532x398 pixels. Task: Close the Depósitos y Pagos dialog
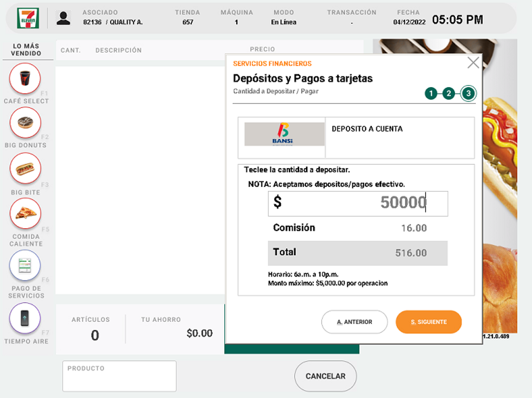473,63
